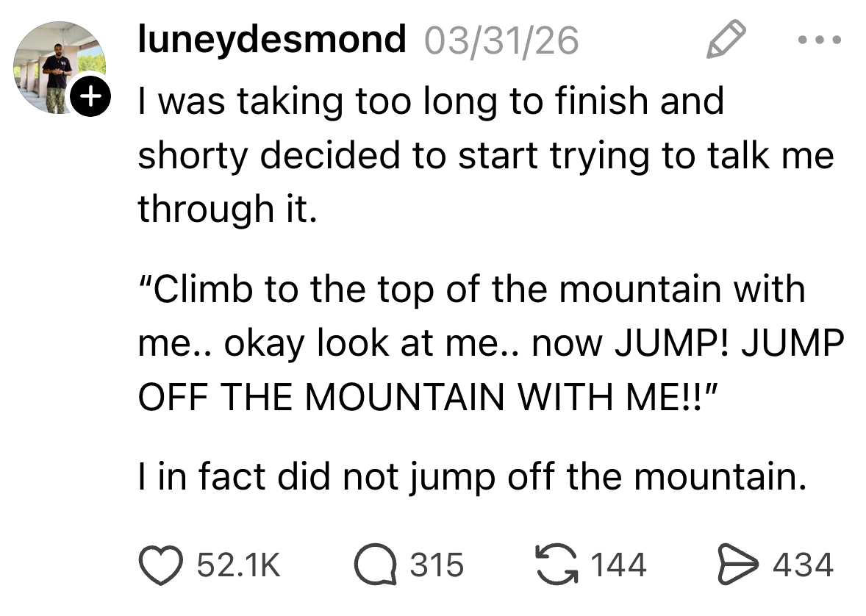Like the post with the heart icon
Image resolution: width=866 pixels, height=616 pixels.
160,565
